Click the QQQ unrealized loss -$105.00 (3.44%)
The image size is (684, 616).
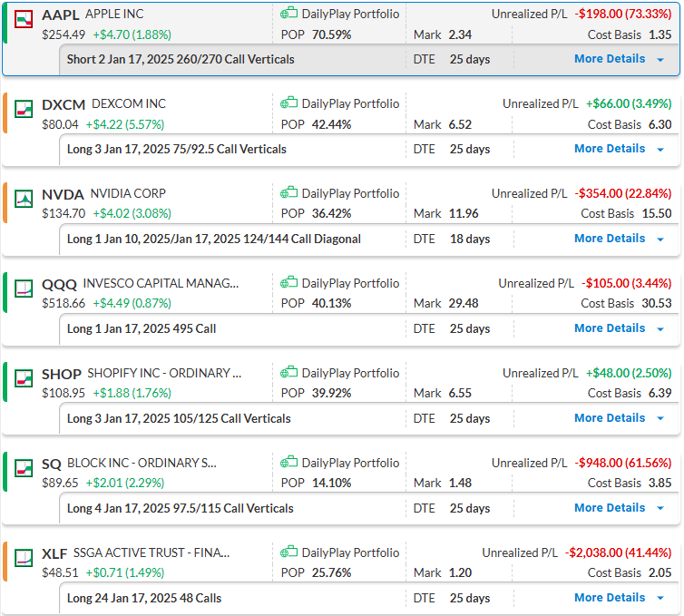[x=627, y=283]
